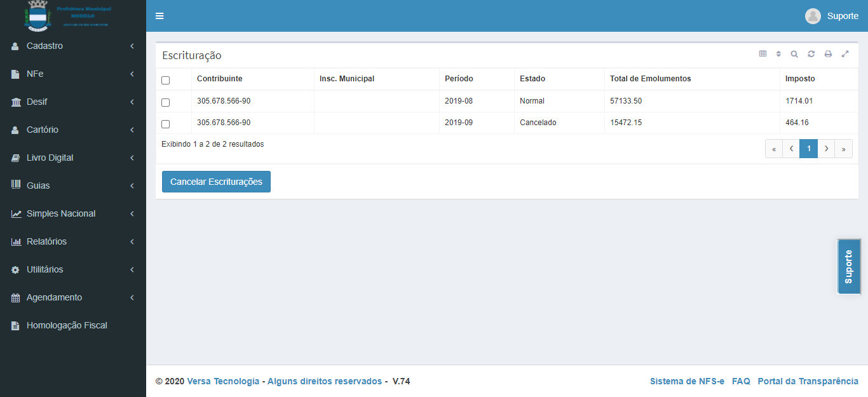Expand the Cartório menu chevron
The width and height of the screenshot is (868, 397).
pyautogui.click(x=132, y=130)
